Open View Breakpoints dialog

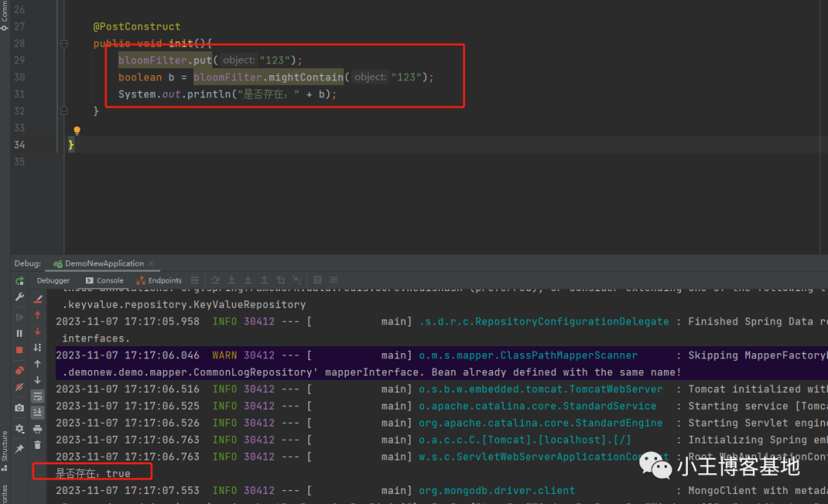point(19,371)
